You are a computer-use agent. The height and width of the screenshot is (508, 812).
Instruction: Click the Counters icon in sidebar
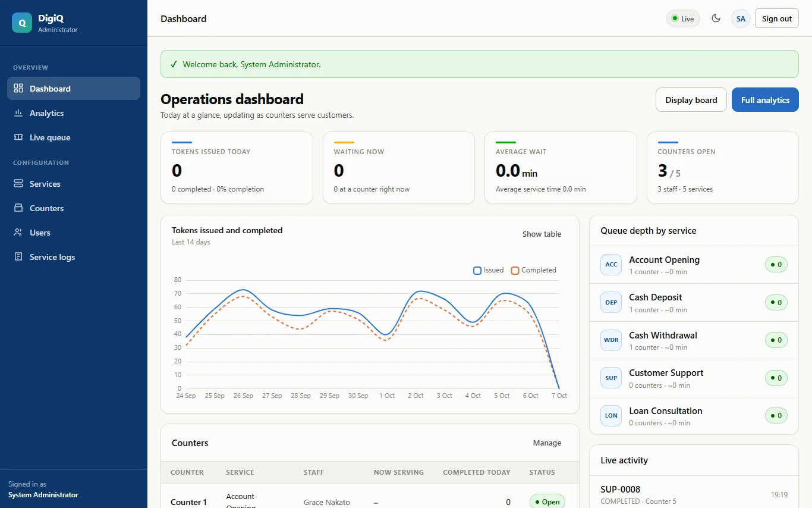coord(18,208)
